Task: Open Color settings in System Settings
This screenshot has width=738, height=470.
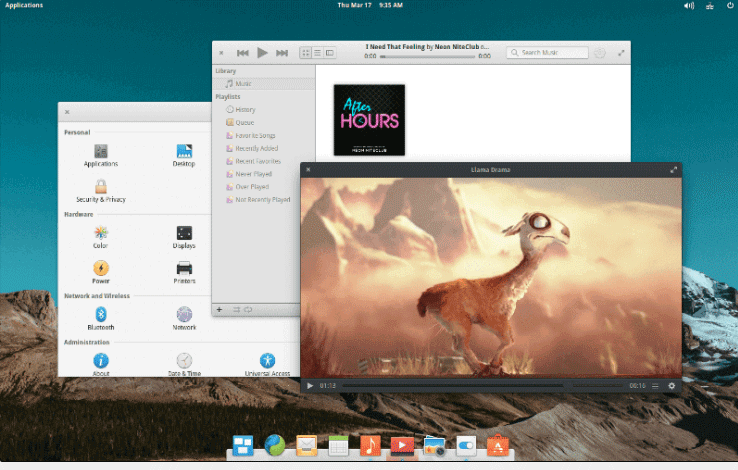Action: pos(101,237)
